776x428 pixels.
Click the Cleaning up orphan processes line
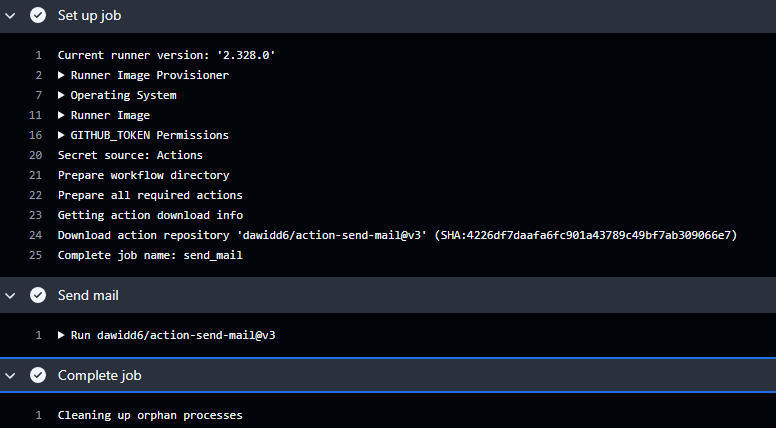(150, 415)
